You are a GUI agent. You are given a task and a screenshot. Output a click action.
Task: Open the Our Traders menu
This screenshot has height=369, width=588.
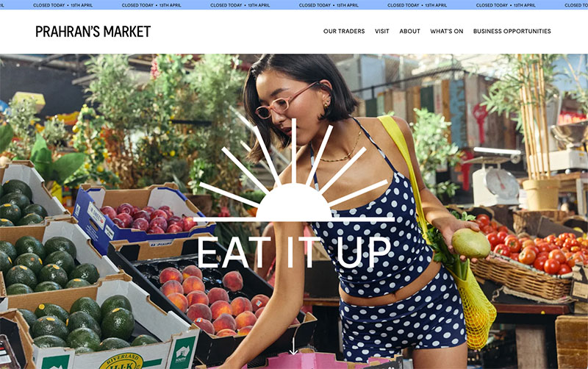tap(344, 31)
